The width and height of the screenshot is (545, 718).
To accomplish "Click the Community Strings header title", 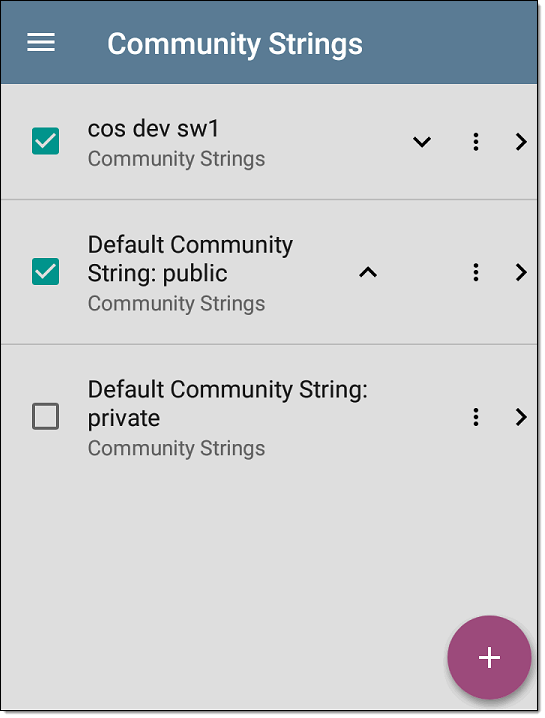I will point(235,44).
